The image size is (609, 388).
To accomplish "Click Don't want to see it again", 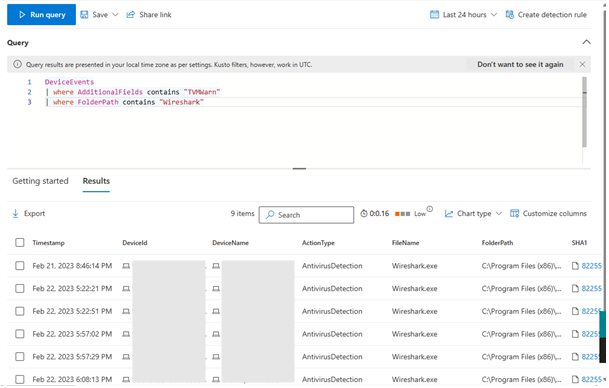I will pyautogui.click(x=520, y=64).
